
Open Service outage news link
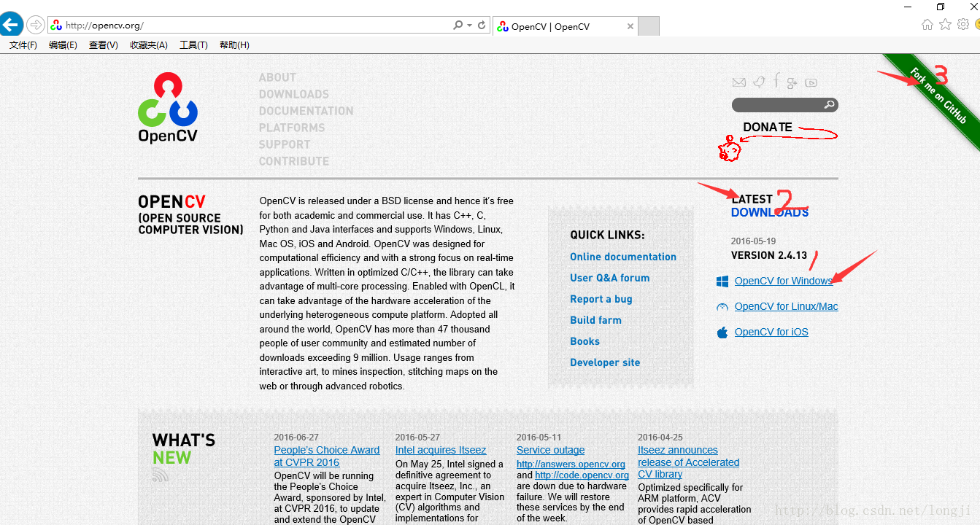point(551,450)
